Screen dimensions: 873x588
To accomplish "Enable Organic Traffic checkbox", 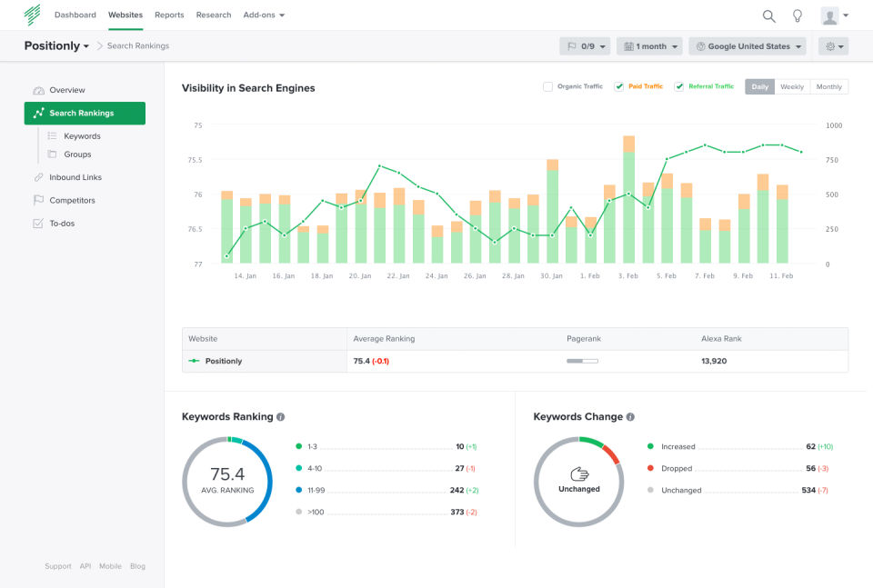I will 547,86.
